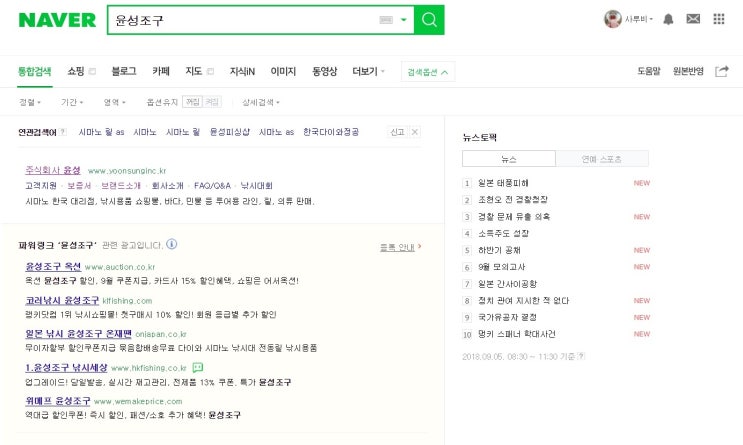Switch to the 지식iN tab
Viewport: 743px width, 445px height.
pos(242,72)
